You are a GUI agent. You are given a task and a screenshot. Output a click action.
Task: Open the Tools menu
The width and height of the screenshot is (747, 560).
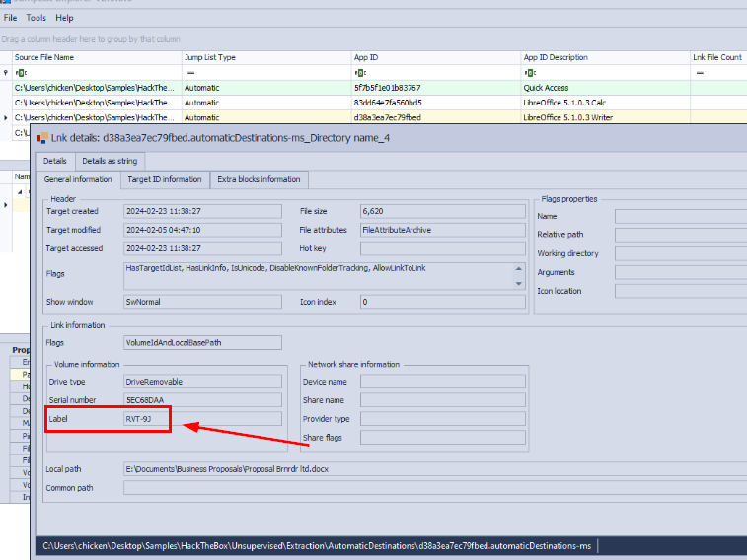(36, 18)
